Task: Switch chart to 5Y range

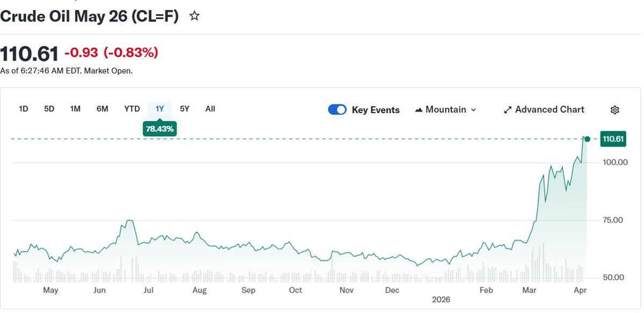Action: tap(185, 109)
